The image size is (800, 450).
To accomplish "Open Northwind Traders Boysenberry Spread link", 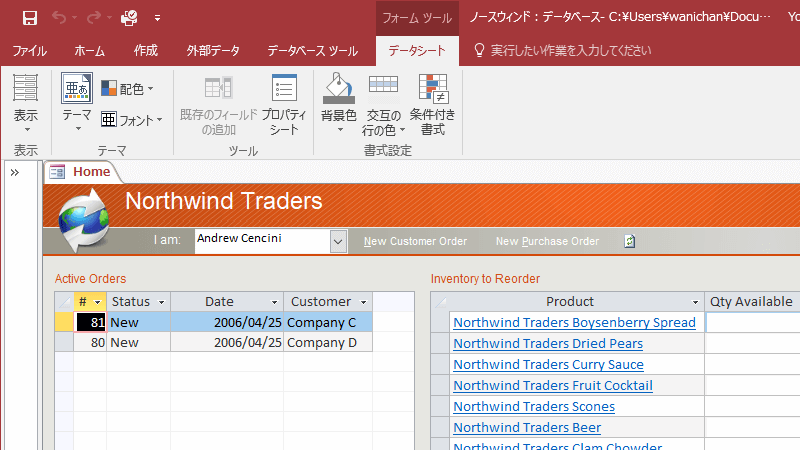I will tap(574, 322).
